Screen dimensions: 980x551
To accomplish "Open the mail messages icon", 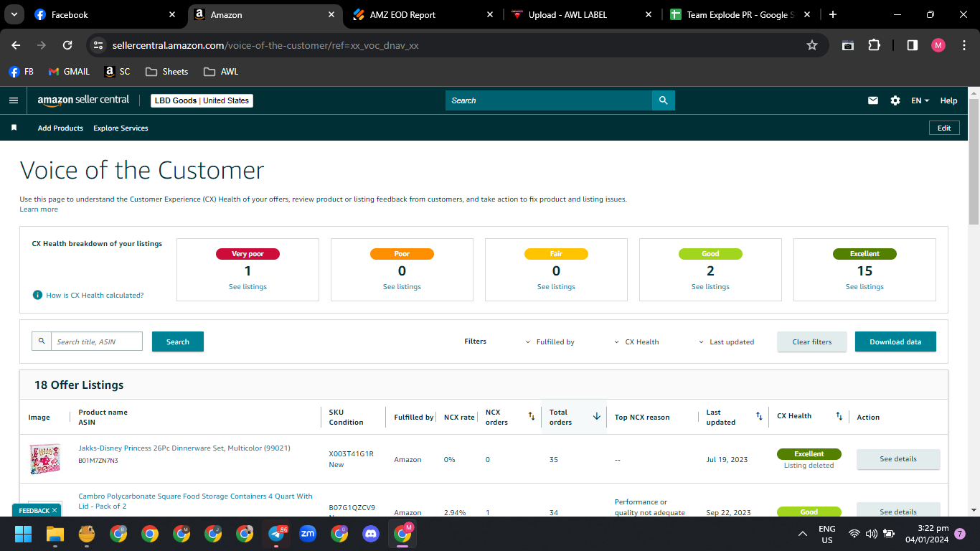I will click(x=873, y=100).
